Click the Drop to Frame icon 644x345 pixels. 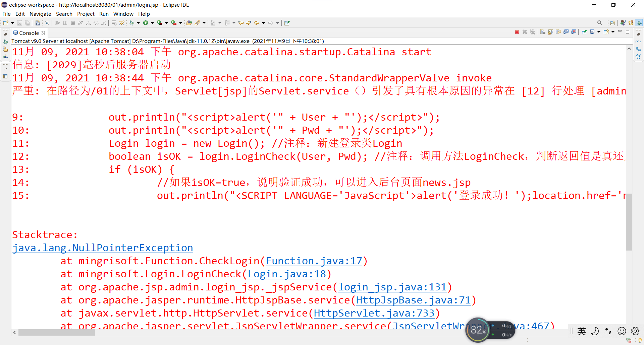(114, 23)
